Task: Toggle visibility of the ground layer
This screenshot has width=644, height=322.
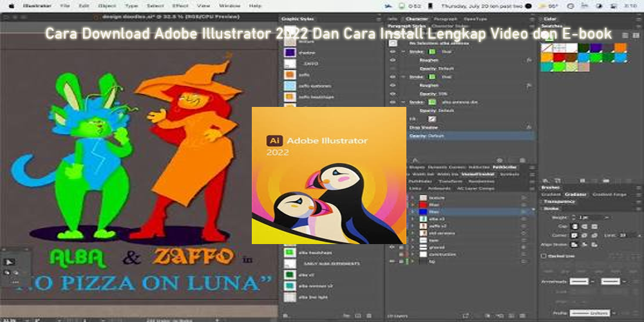Action: coord(393,247)
